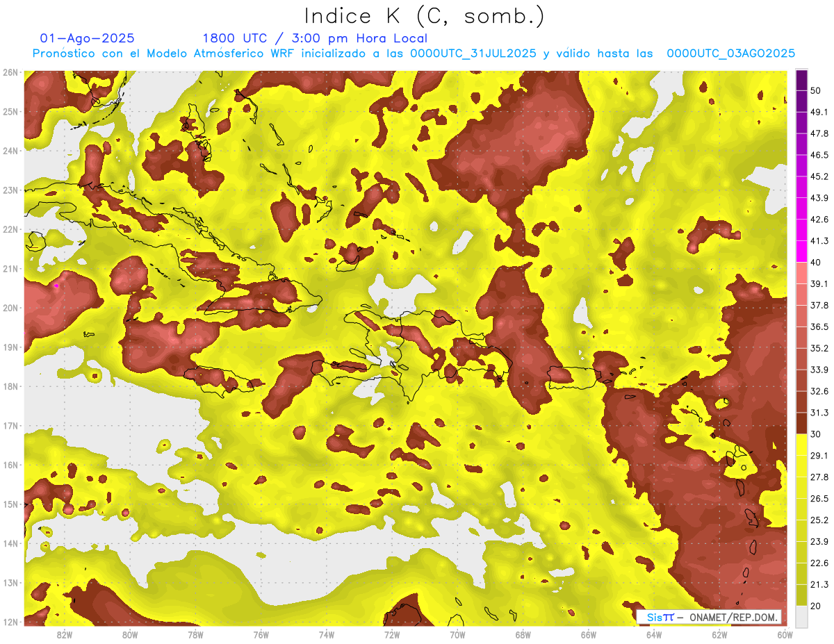The image size is (834, 644).
Task: Click the "26.5" value on the color scale
Action: point(819,499)
